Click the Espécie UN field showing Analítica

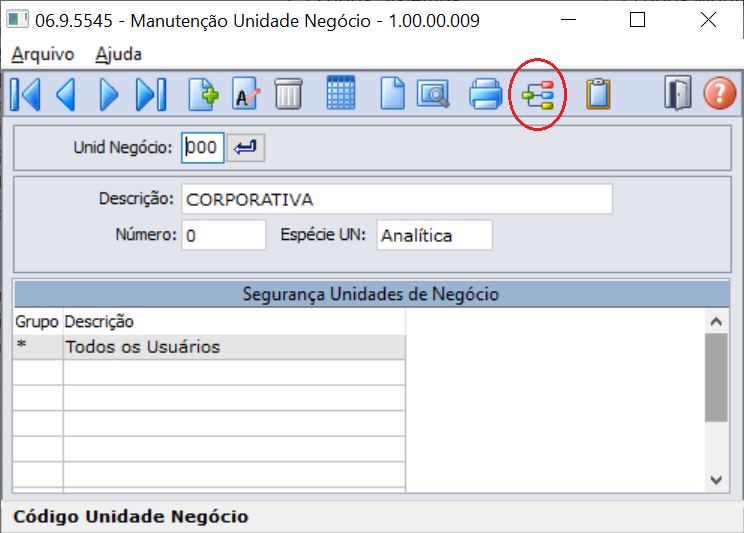[435, 235]
